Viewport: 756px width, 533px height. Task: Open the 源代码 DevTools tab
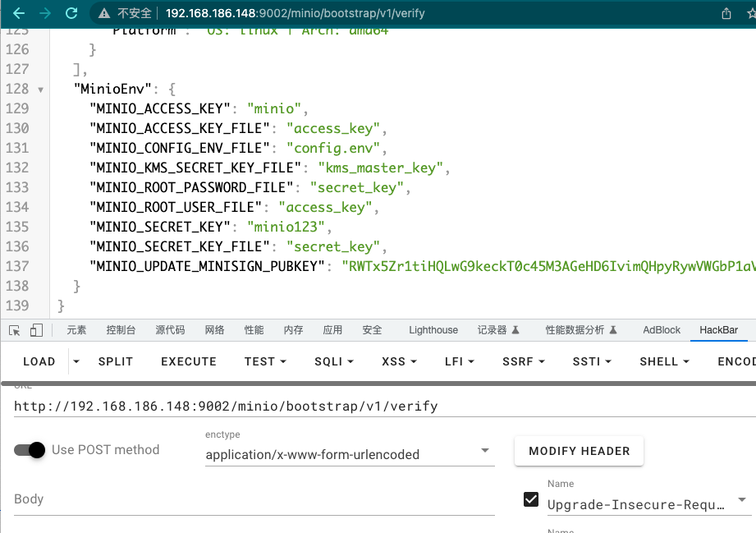click(170, 330)
